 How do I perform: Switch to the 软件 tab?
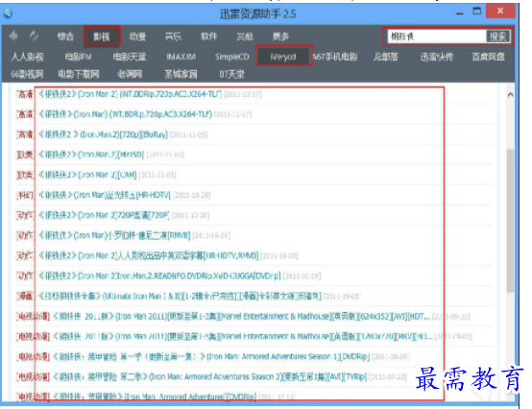pos(208,36)
